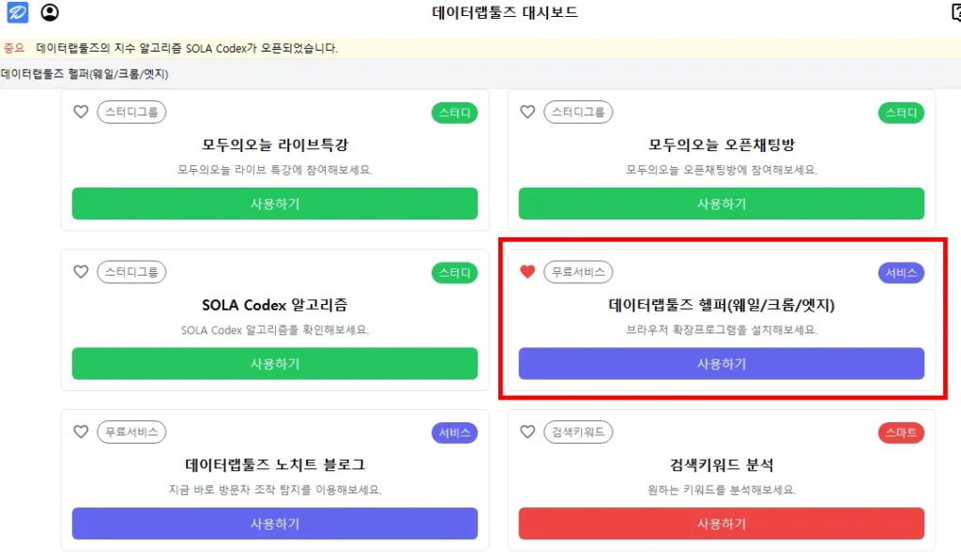
Task: Toggle the heart on SOLA Codex 알고리즘 card
Action: (x=81, y=272)
